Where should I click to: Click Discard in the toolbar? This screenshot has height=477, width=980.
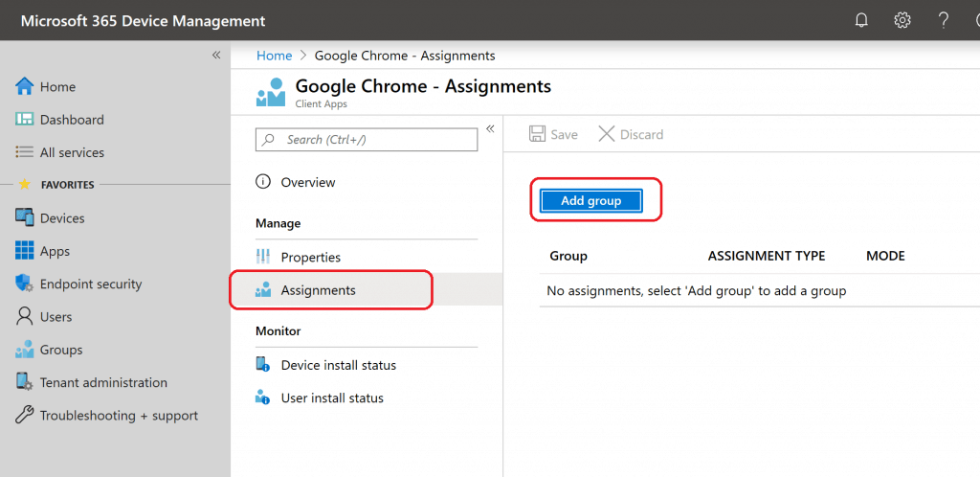coord(631,134)
